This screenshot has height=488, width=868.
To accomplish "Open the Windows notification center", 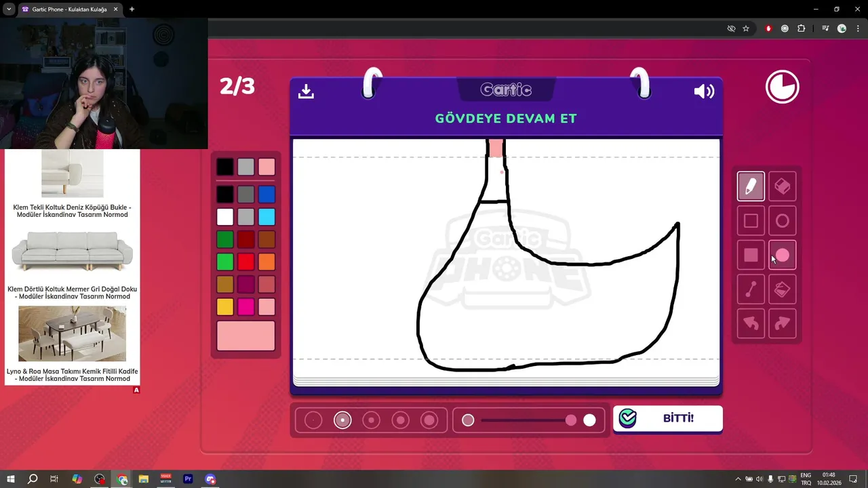I will click(x=853, y=479).
